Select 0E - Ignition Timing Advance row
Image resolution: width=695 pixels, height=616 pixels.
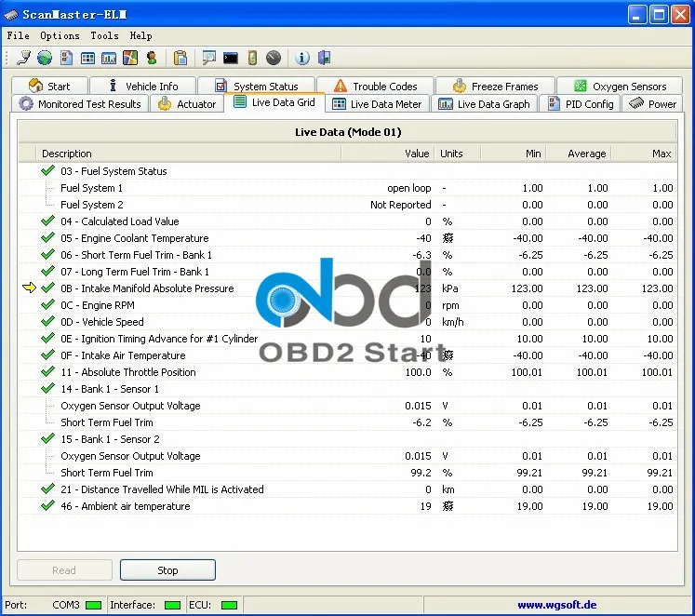point(348,338)
